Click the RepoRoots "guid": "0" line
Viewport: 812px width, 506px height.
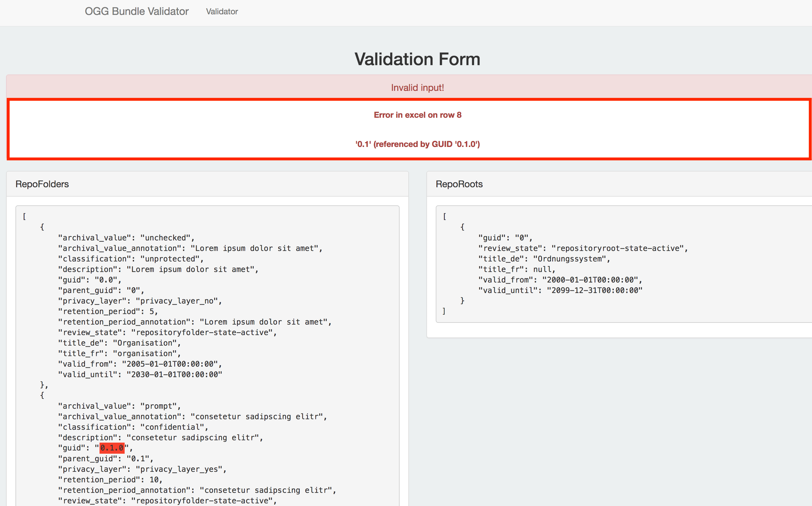(x=505, y=238)
